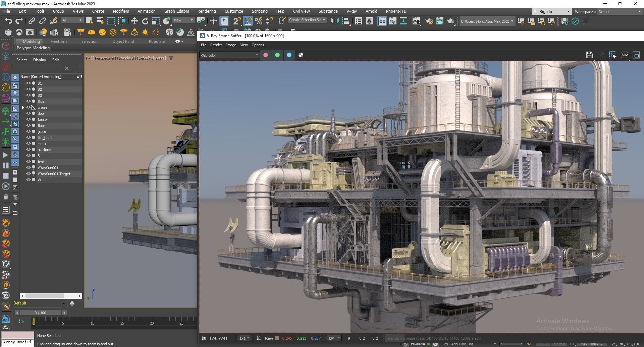Open the V-Ray menu in menu bar

coord(352,11)
